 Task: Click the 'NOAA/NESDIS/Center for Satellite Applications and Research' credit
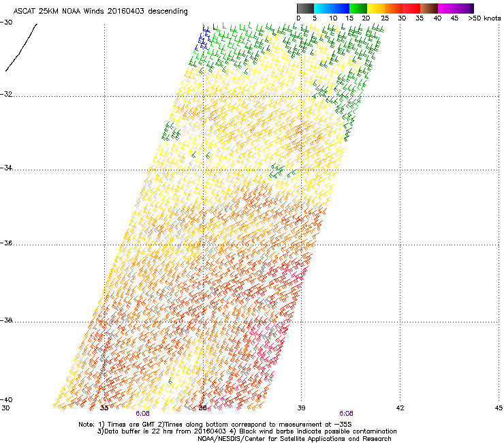[x=294, y=439]
